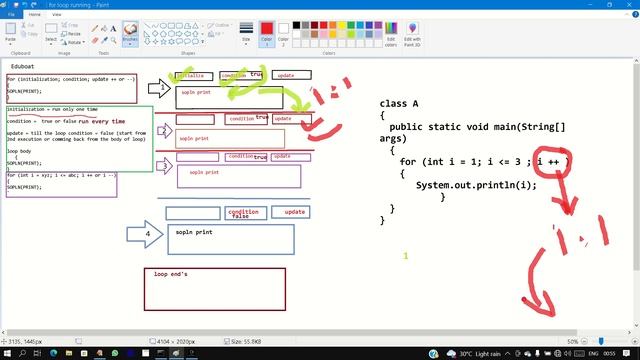The height and width of the screenshot is (360, 640).
Task: Click the Paste icon
Action: click(x=10, y=28)
